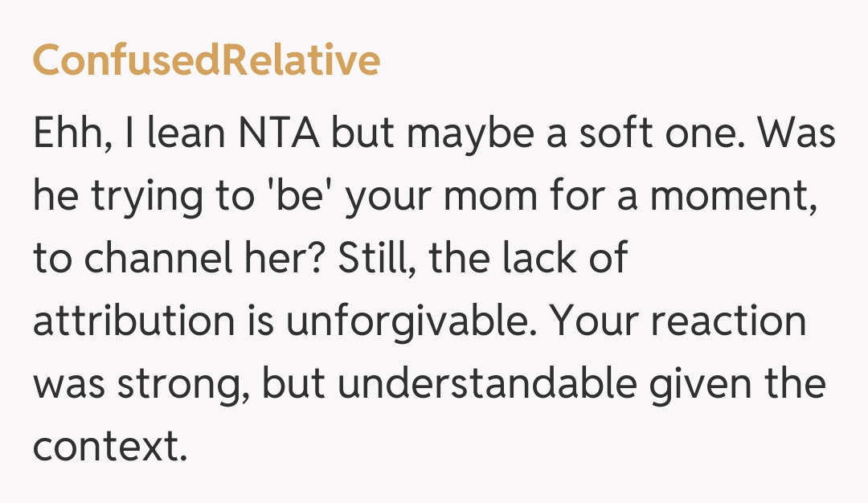Open ConfusedRelative's user profile
Image resolution: width=868 pixels, height=503 pixels.
coord(206,60)
